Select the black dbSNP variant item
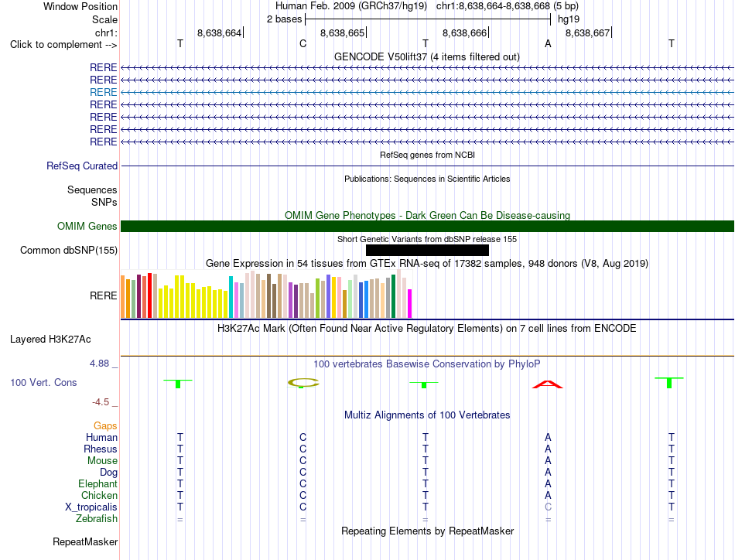 pyautogui.click(x=427, y=251)
